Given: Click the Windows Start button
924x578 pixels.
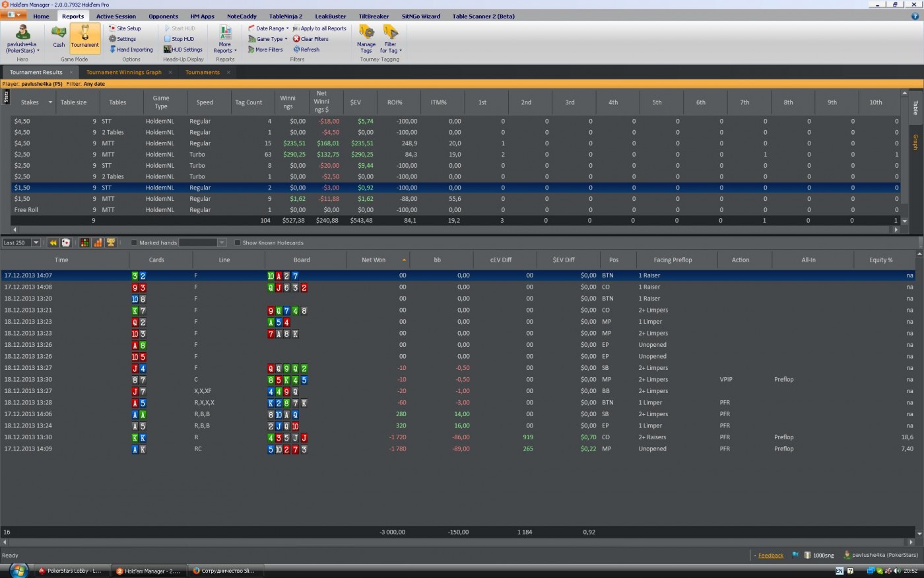Looking at the screenshot, I should pos(18,571).
